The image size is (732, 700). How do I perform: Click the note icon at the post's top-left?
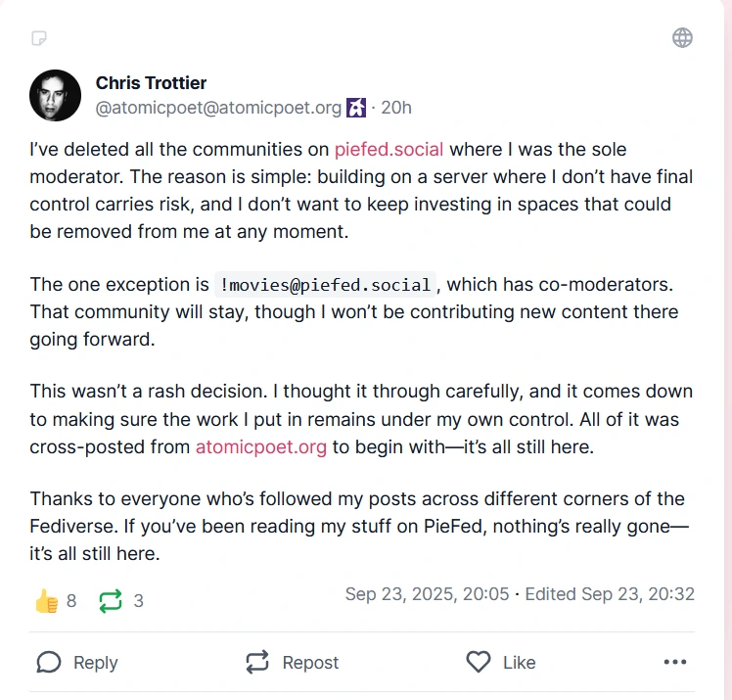click(39, 38)
